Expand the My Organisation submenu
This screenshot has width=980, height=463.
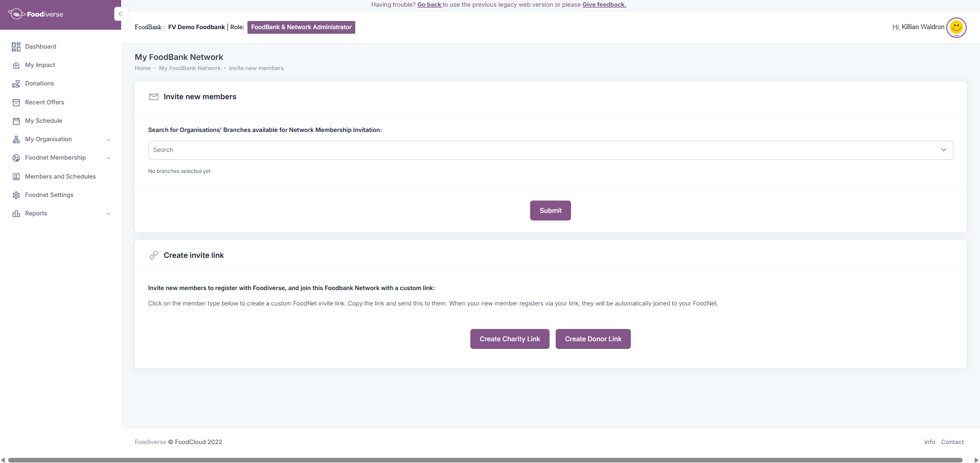pyautogui.click(x=108, y=140)
